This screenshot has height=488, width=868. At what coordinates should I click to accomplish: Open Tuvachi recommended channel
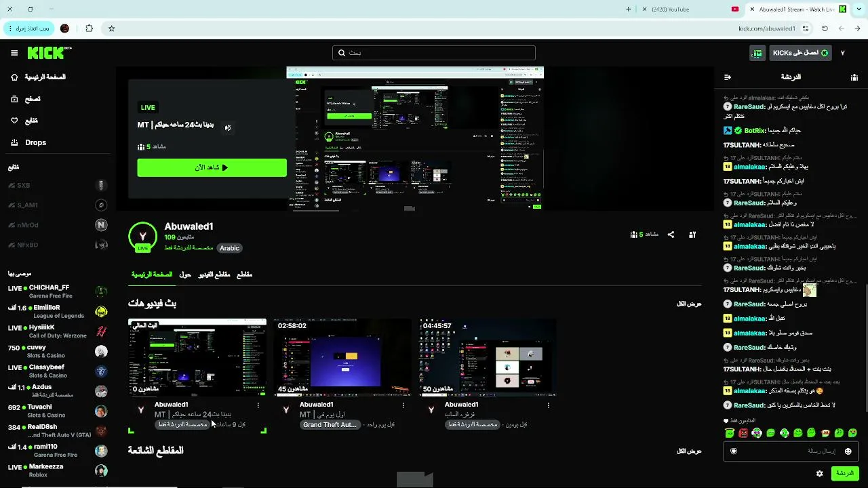(x=58, y=411)
